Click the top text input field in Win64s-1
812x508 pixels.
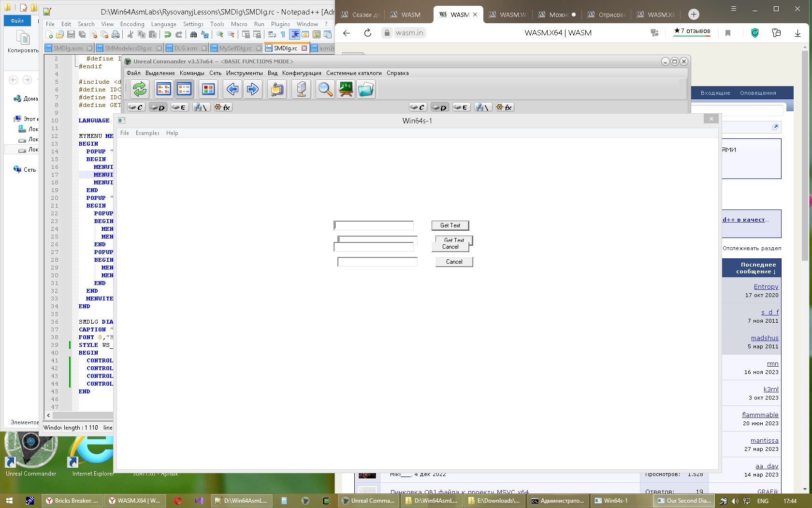tap(374, 225)
